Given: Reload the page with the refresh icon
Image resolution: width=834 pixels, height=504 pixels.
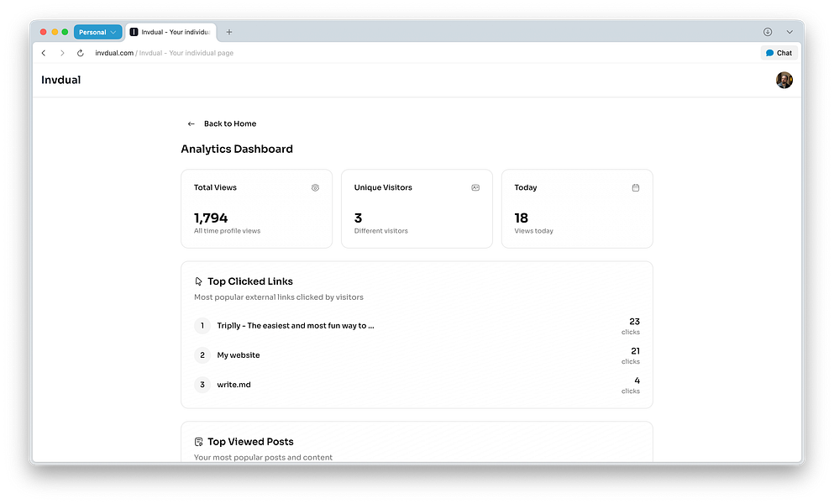Looking at the screenshot, I should coord(81,53).
